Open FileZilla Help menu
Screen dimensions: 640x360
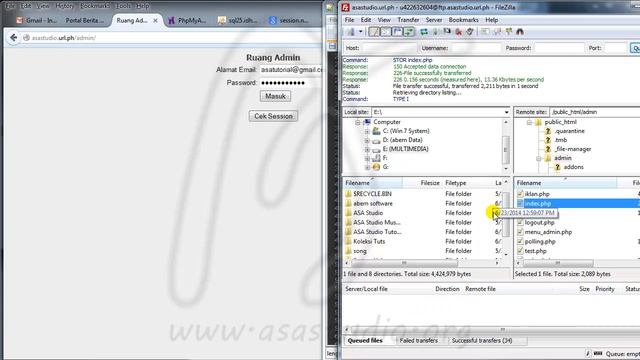(x=491, y=20)
